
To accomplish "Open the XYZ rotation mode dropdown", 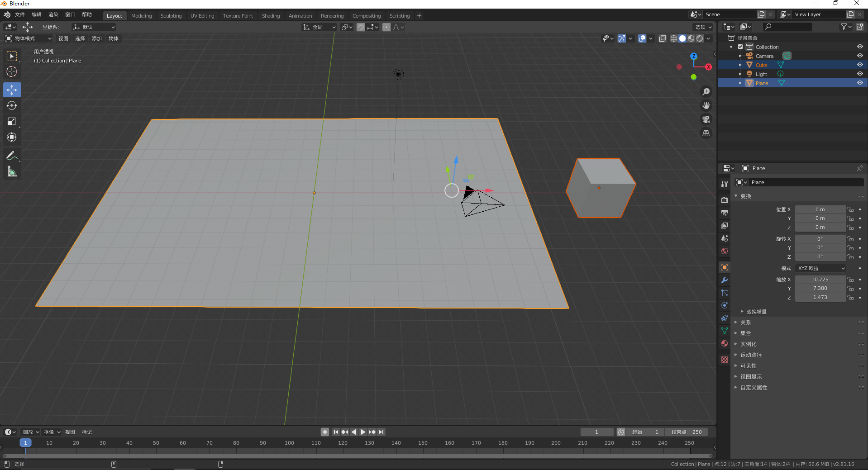I will (820, 268).
